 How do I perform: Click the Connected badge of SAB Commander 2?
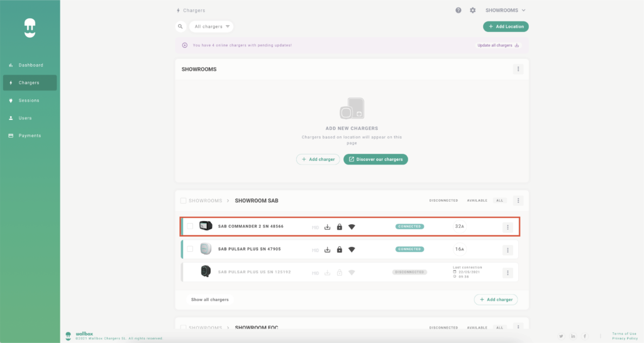click(409, 227)
